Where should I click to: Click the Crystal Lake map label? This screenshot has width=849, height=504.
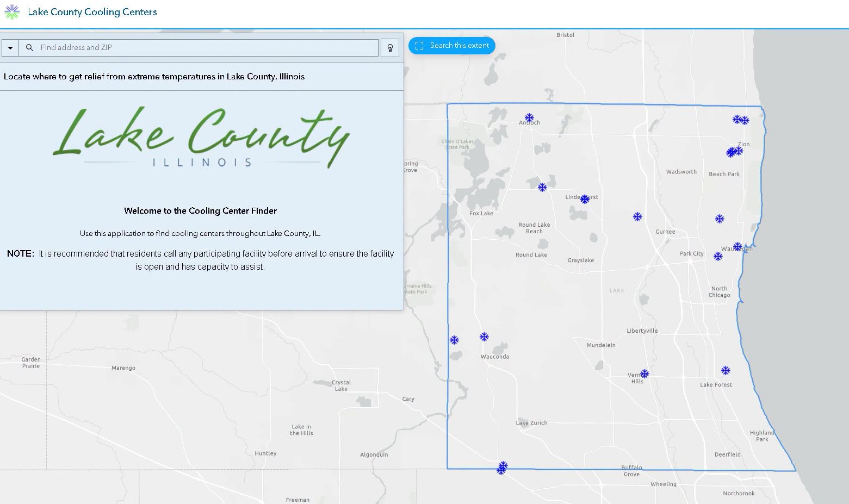click(x=341, y=385)
